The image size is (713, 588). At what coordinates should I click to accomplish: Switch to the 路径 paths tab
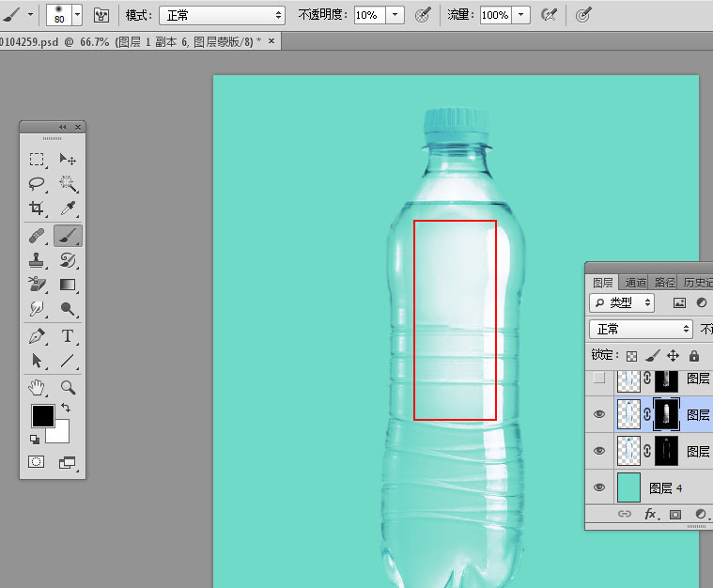[665, 282]
